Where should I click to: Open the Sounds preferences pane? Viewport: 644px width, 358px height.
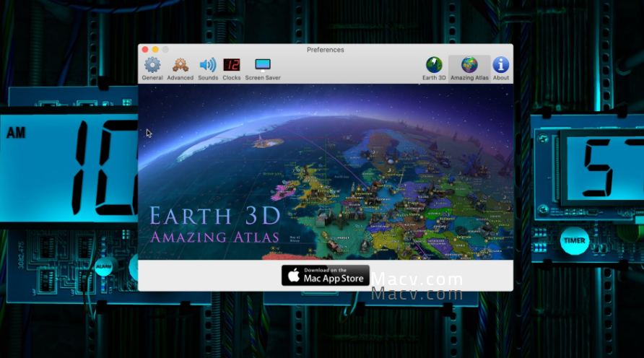(208, 69)
